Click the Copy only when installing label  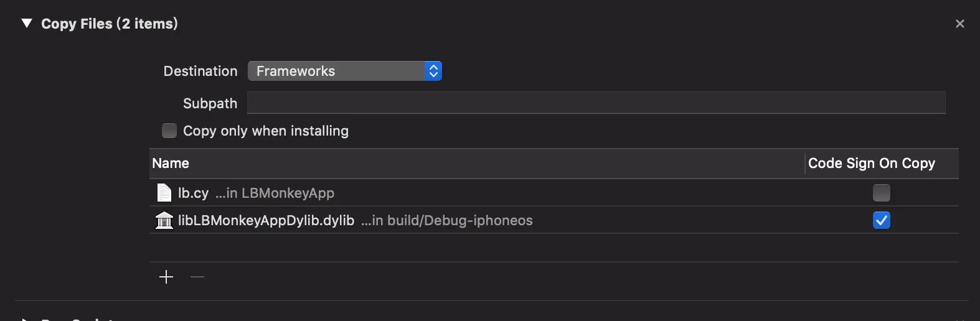[x=266, y=131]
